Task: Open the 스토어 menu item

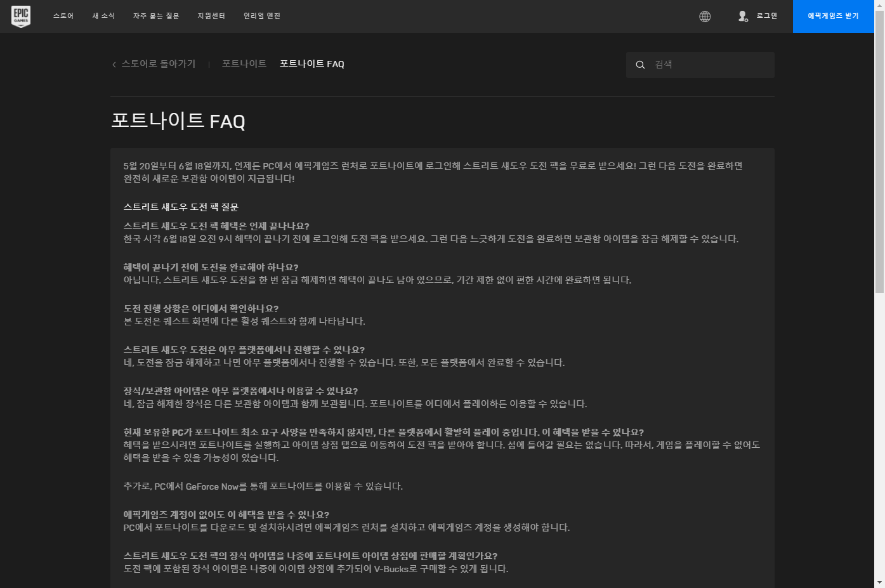Action: 63,16
